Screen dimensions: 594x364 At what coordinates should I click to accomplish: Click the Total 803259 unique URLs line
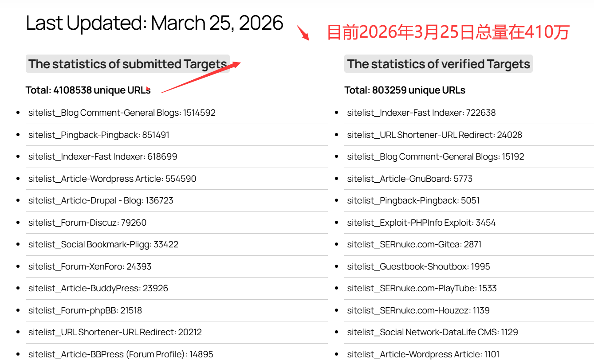[405, 90]
